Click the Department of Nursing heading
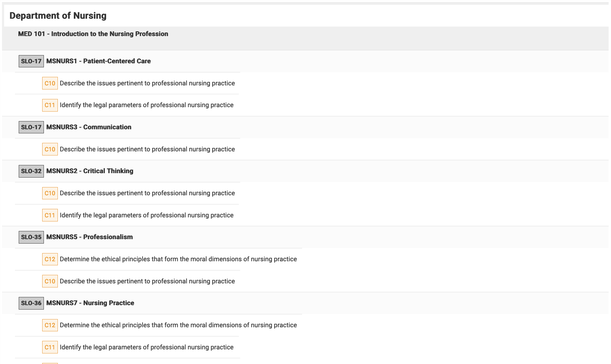The image size is (611, 364). coord(58,16)
